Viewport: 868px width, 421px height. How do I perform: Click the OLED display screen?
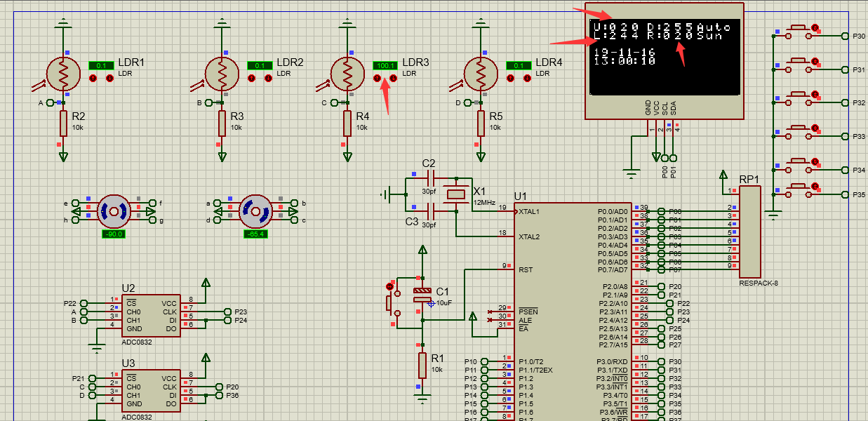coord(665,55)
